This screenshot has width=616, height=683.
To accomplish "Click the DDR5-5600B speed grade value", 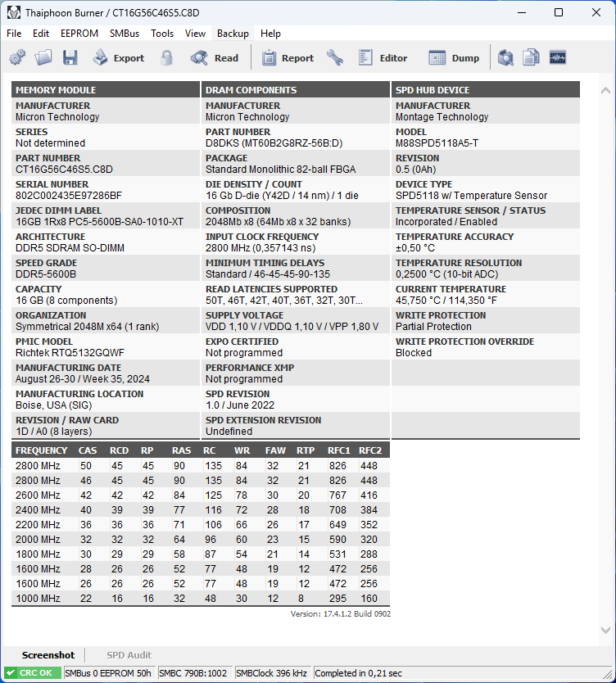I will (46, 274).
